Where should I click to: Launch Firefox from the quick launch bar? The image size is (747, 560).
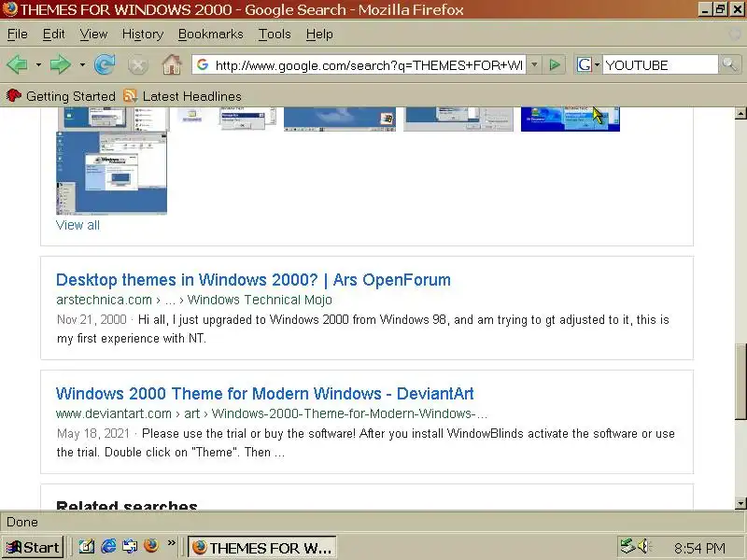[151, 546]
